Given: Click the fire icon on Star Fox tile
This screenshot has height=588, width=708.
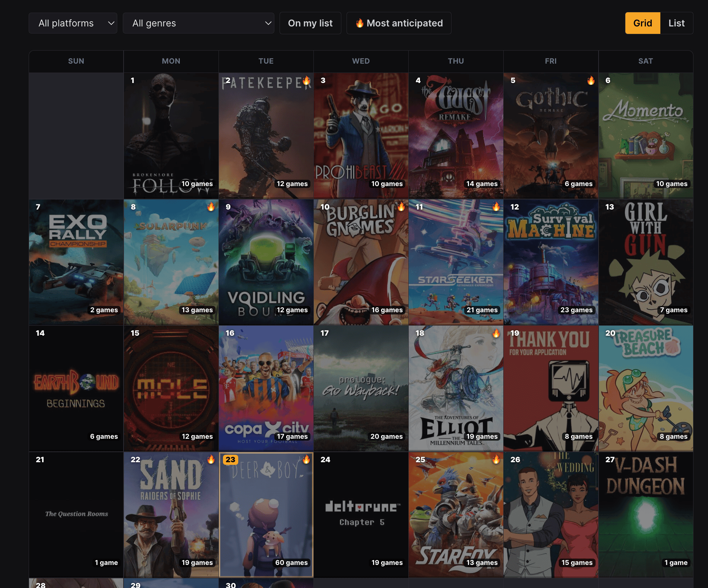Looking at the screenshot, I should coord(496,459).
